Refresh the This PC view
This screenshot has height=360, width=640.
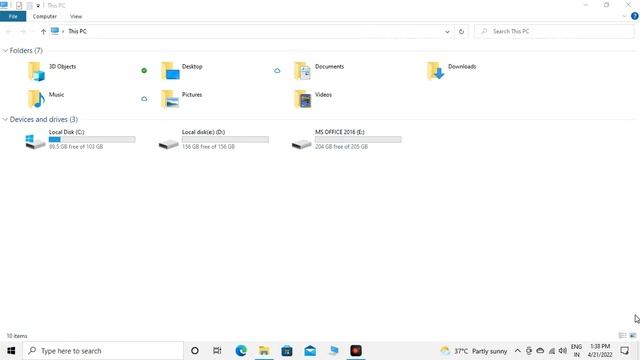coord(461,31)
